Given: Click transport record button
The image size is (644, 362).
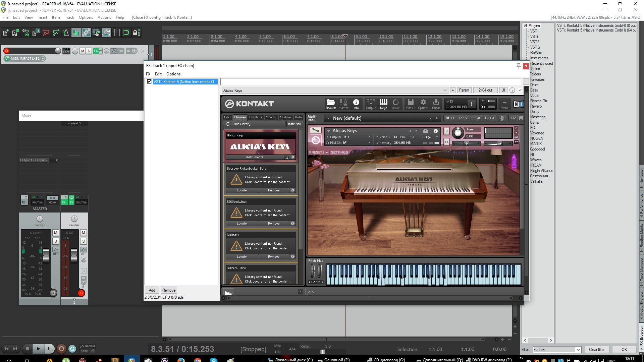Looking at the screenshot, I should [61, 349].
